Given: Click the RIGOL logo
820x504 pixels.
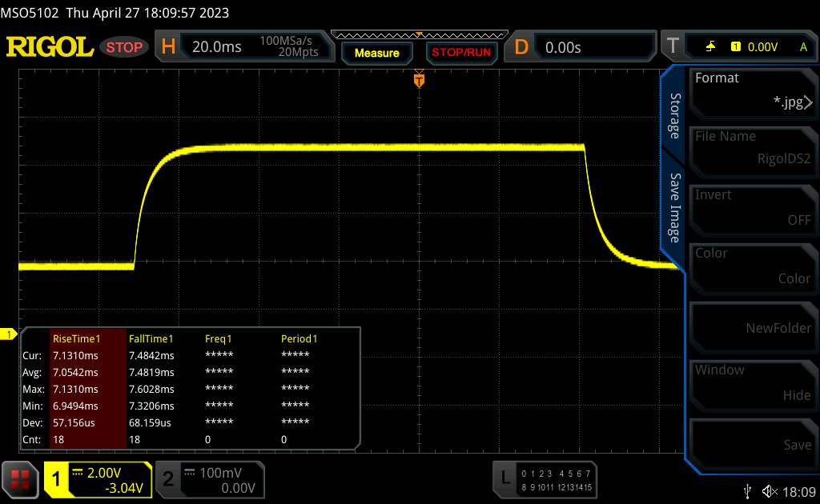Looking at the screenshot, I should point(50,47).
